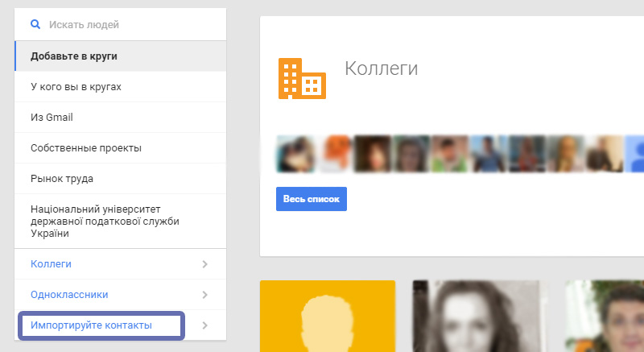Open the orange second avatar thumbnail

[x=335, y=154]
